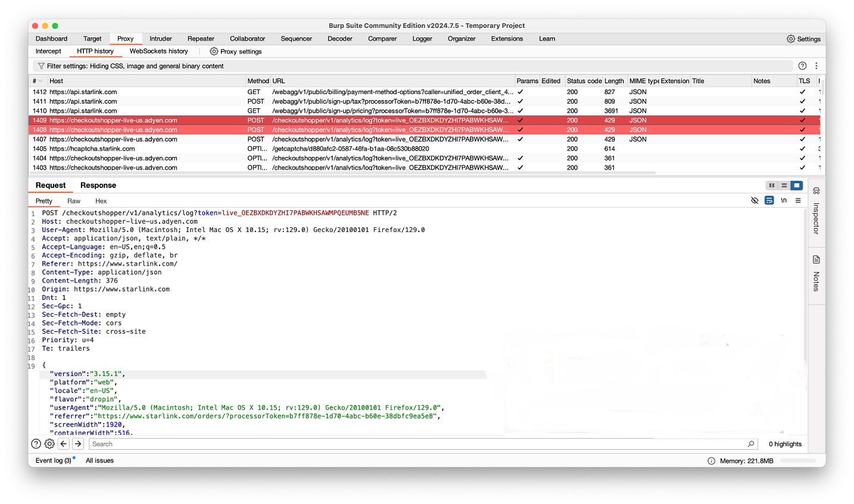Screen dimensions: 854x504
Task: Go to next search match arrow
Action: (x=78, y=444)
